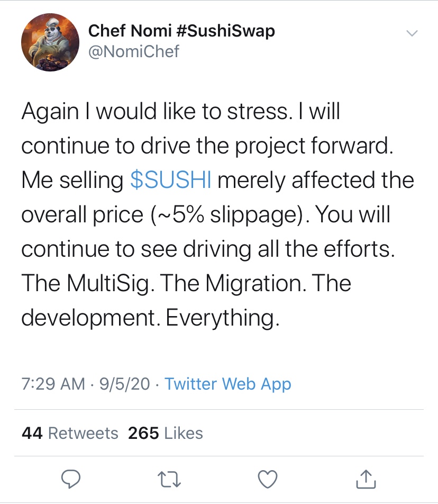Image resolution: width=438 pixels, height=504 pixels.
Task: Click 'The Migration.' phrase in the tweet
Action: [233, 283]
